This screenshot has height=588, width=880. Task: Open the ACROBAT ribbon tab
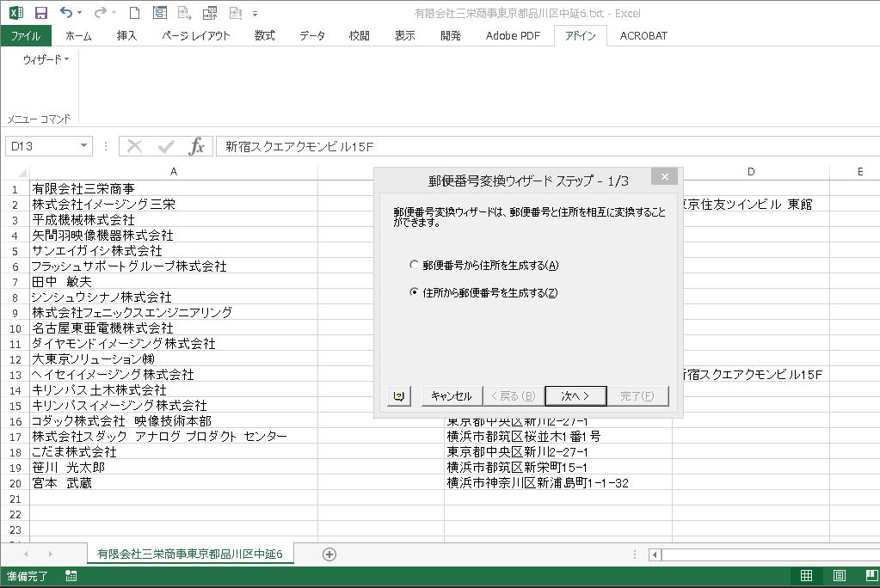(x=643, y=35)
